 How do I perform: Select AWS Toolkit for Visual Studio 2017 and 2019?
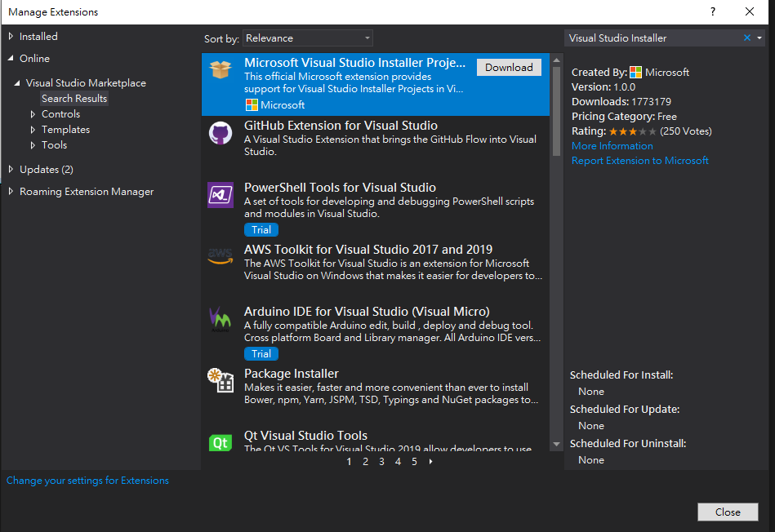[368, 250]
